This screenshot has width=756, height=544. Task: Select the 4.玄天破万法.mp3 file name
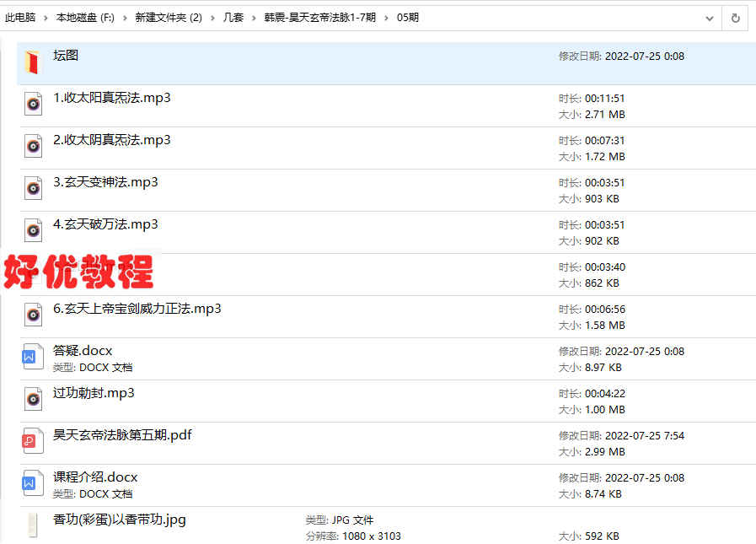click(105, 224)
